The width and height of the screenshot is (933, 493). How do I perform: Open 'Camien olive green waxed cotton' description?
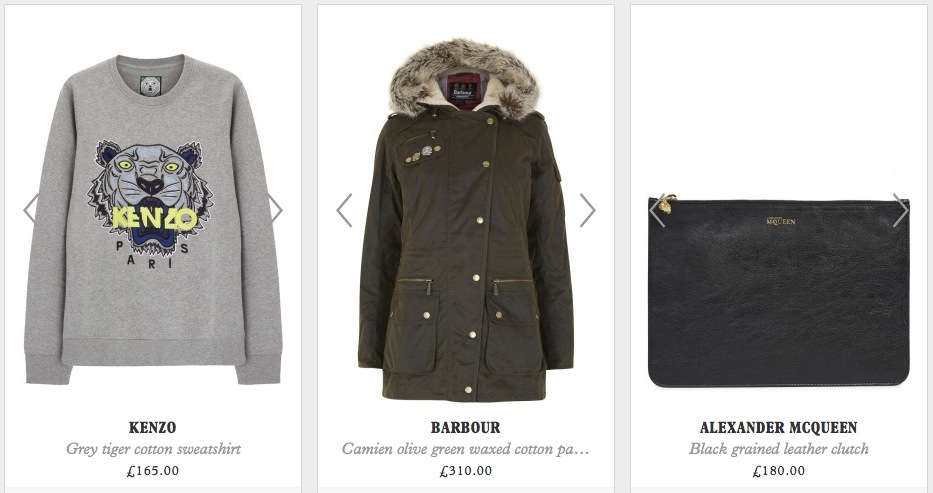pos(465,449)
